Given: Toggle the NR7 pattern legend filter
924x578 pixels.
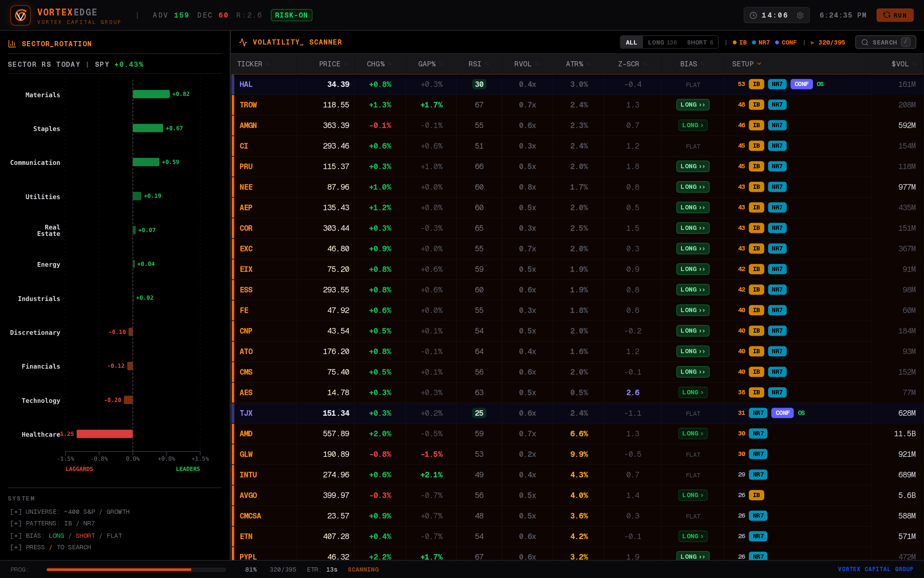Looking at the screenshot, I should (761, 42).
